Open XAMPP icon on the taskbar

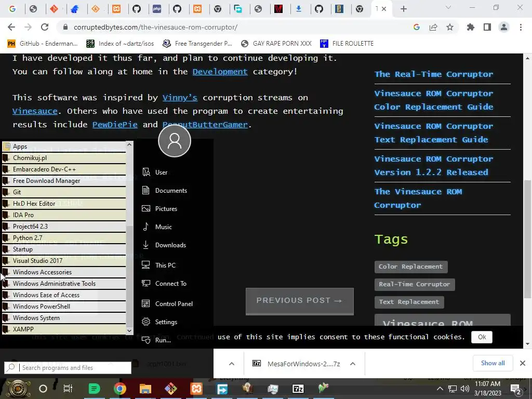click(196, 389)
